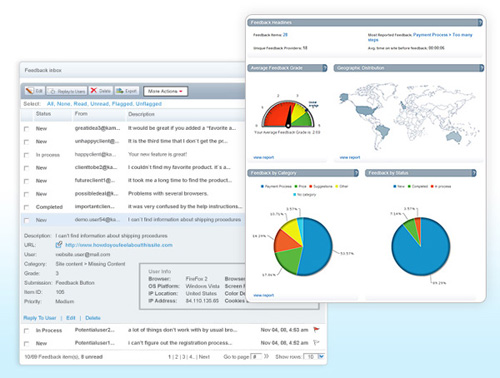
Task: Open the More Actions dropdown
Action: click(x=165, y=91)
